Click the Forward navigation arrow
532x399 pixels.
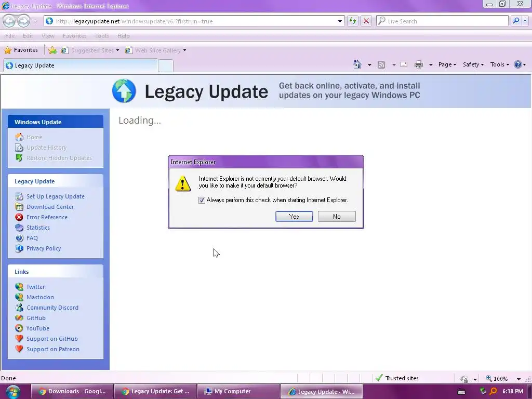point(23,21)
